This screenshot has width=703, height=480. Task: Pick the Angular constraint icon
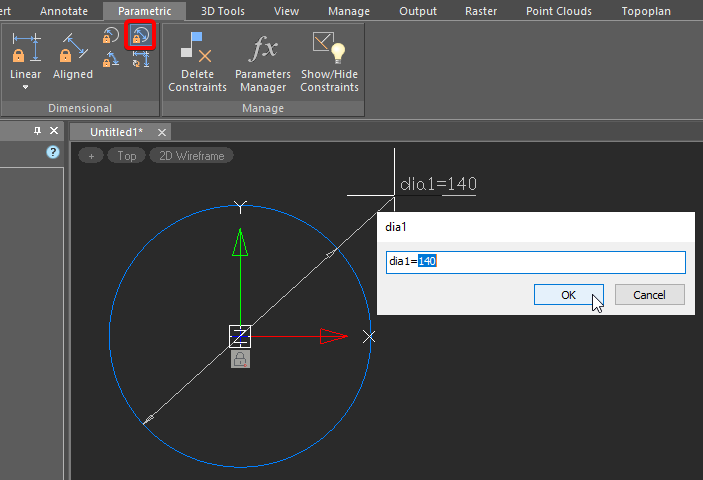pyautogui.click(x=111, y=61)
